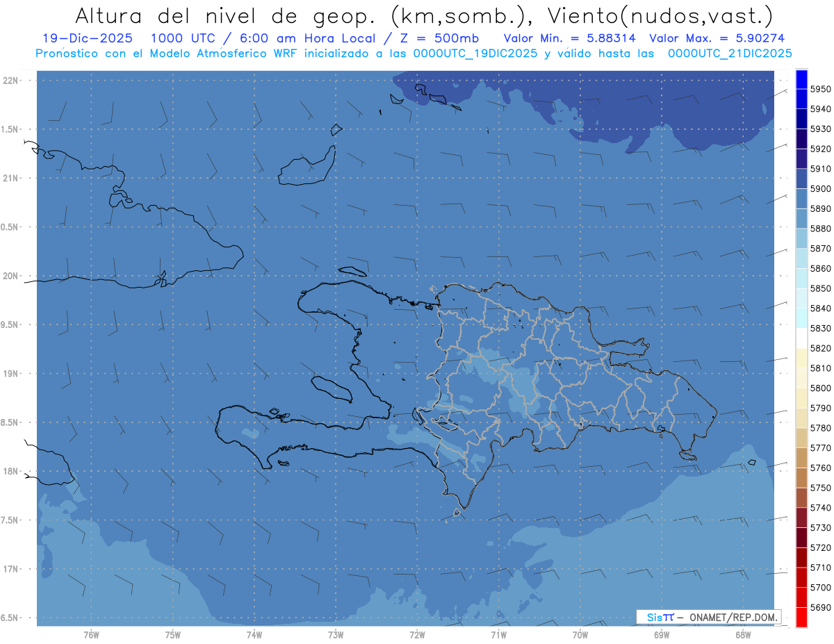
Task: Click the 'Valor Min. = 5.88314' text
Action: (x=569, y=39)
